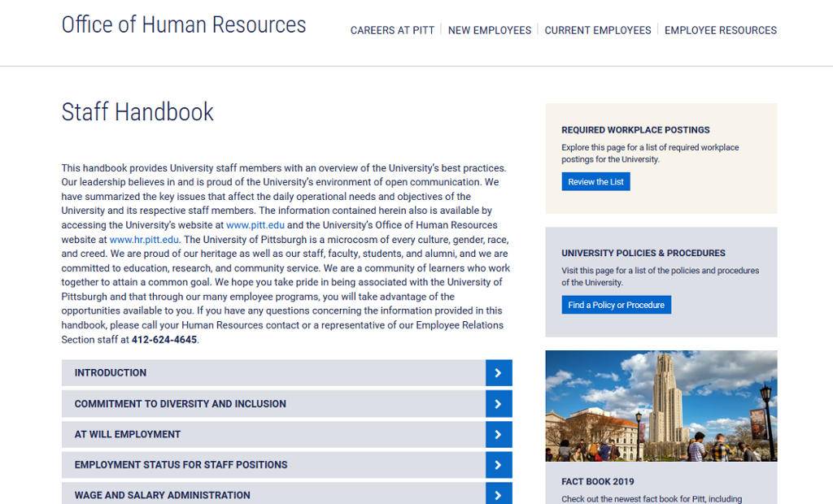Expand Employment Status for Staff Positions
The image size is (833, 504).
pyautogui.click(x=181, y=465)
